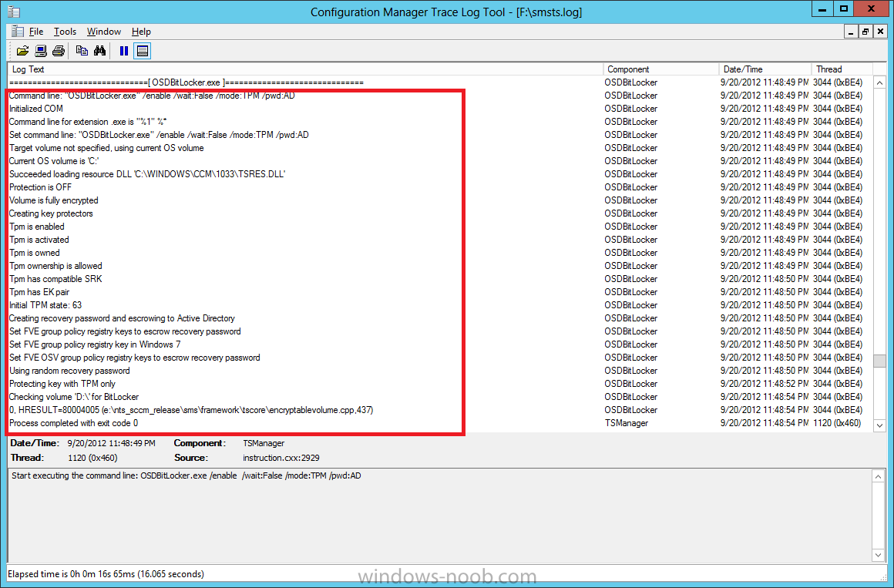Image resolution: width=894 pixels, height=588 pixels.
Task: Click the log list scroll up arrow
Action: click(879, 82)
